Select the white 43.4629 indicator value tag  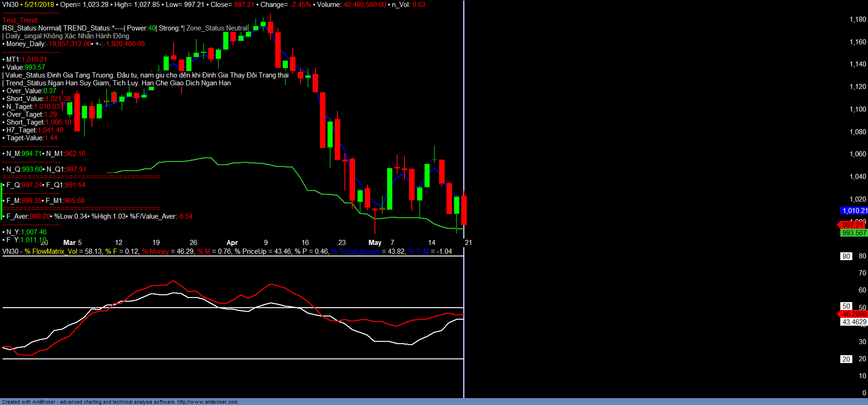coord(854,322)
